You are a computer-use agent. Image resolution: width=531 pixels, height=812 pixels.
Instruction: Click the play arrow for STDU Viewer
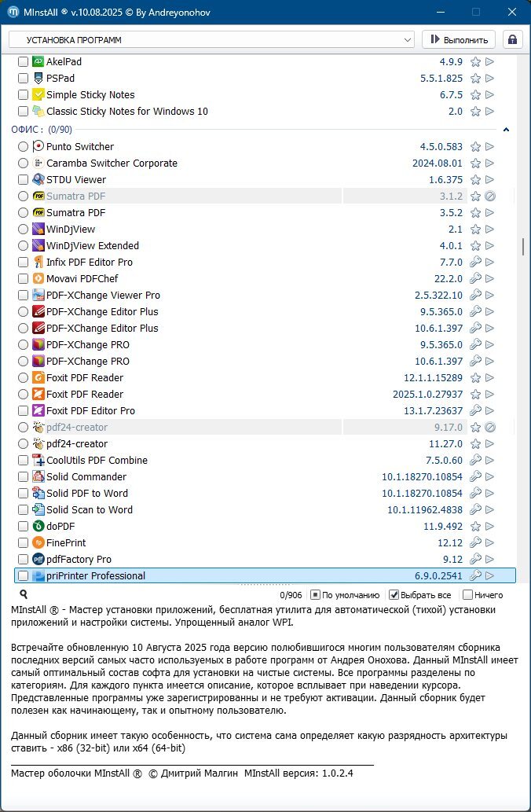tap(489, 180)
